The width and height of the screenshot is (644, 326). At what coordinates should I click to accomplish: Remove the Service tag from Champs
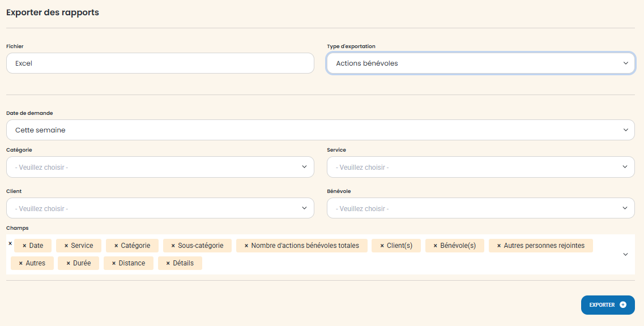click(x=66, y=246)
